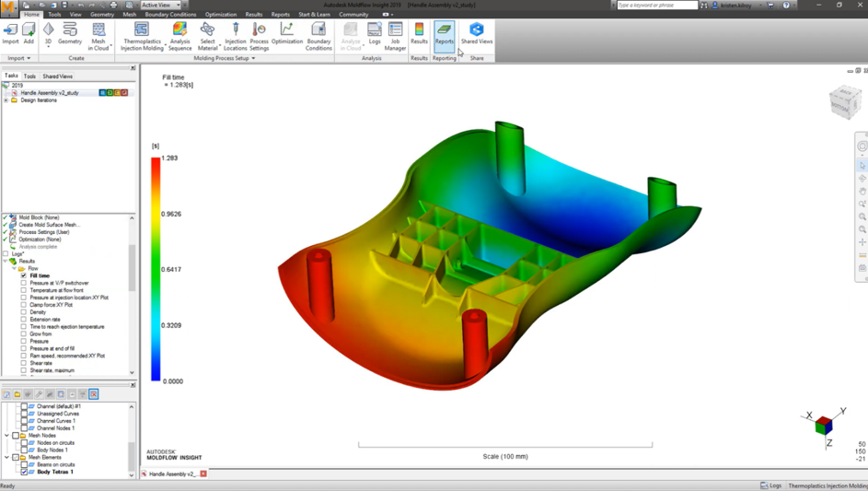Expand the Molding Process Setup group dropdown

click(x=253, y=58)
